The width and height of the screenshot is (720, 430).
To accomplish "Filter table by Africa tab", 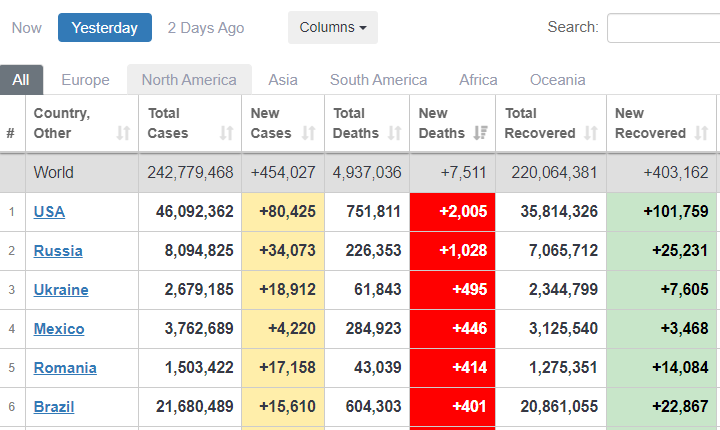I will [478, 80].
